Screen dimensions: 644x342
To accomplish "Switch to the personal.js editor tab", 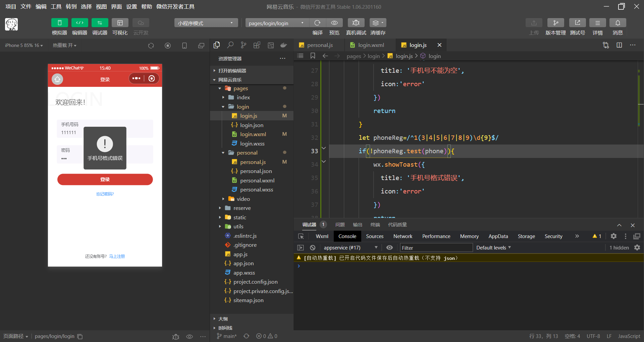I will click(320, 45).
